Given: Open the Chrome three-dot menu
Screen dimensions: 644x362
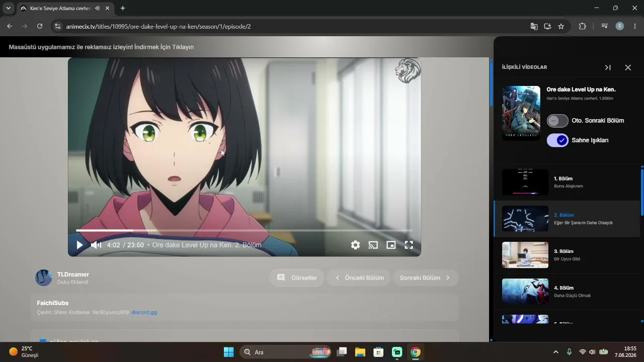Looking at the screenshot, I should tap(635, 26).
